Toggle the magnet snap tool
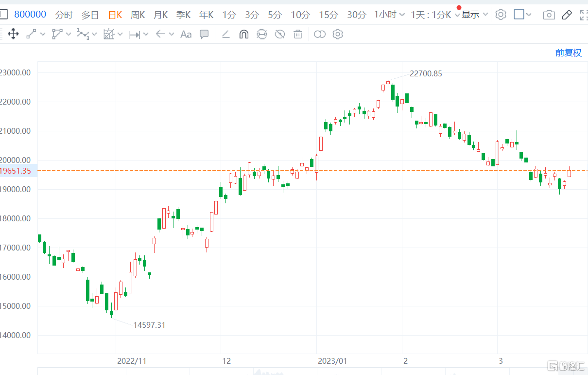Screen dimensions: 588x375 click(244, 34)
